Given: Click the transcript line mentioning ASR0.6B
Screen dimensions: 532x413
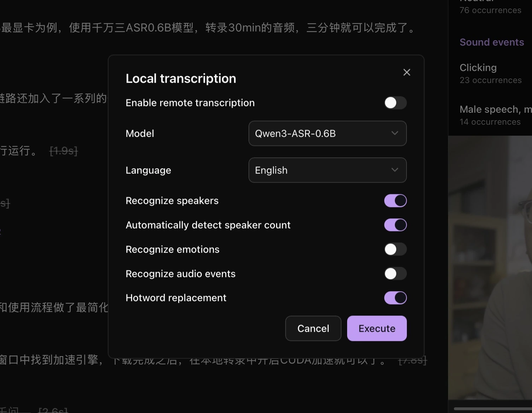Looking at the screenshot, I should click(208, 28).
